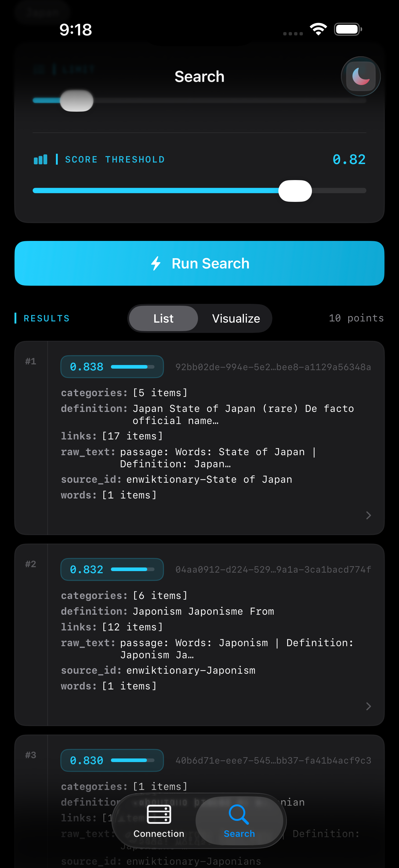The height and width of the screenshot is (868, 399).
Task: Tap the score threshold bar chart icon
Action: tap(41, 159)
